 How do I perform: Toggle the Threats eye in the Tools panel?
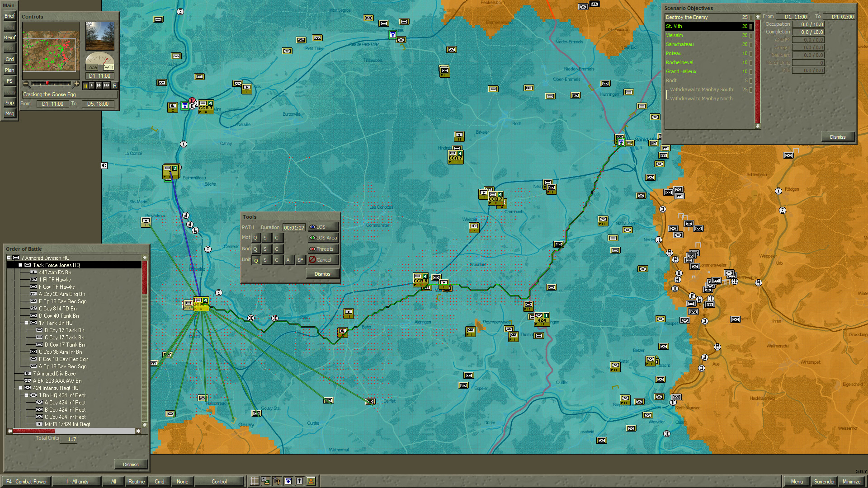coord(314,249)
